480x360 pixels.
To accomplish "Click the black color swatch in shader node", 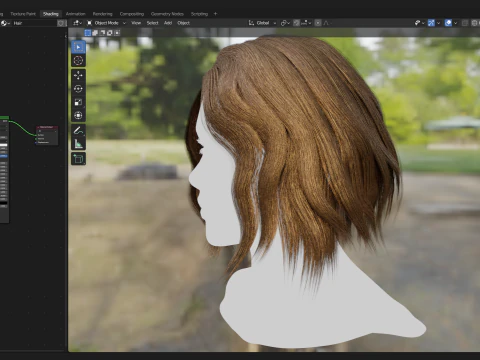I will point(3,203).
